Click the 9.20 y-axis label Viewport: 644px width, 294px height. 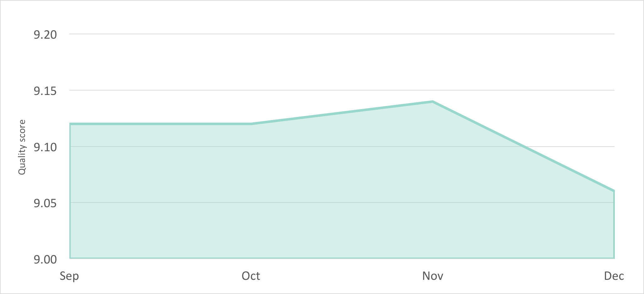point(45,35)
